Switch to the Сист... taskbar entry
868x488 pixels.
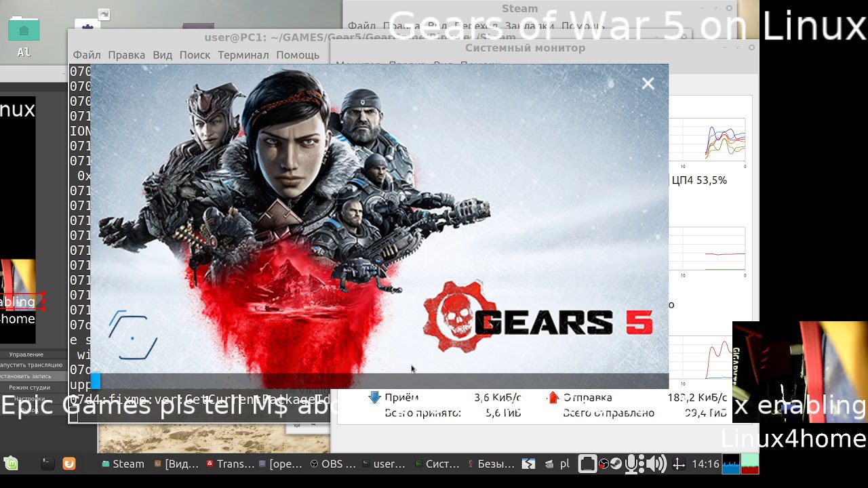coord(437,464)
